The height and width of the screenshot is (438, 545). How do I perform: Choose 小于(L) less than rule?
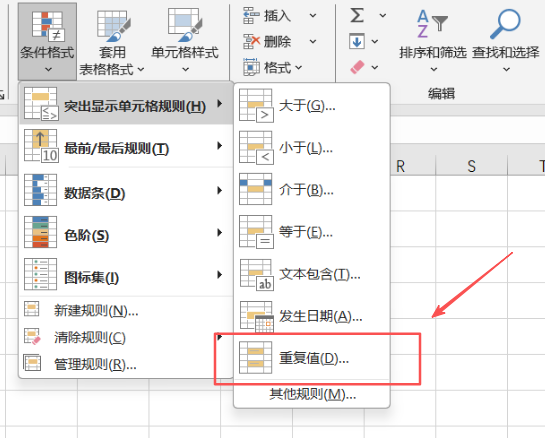(x=312, y=148)
